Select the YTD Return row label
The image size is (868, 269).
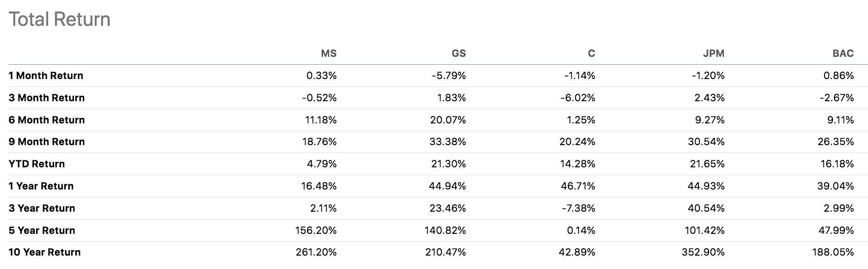point(37,164)
